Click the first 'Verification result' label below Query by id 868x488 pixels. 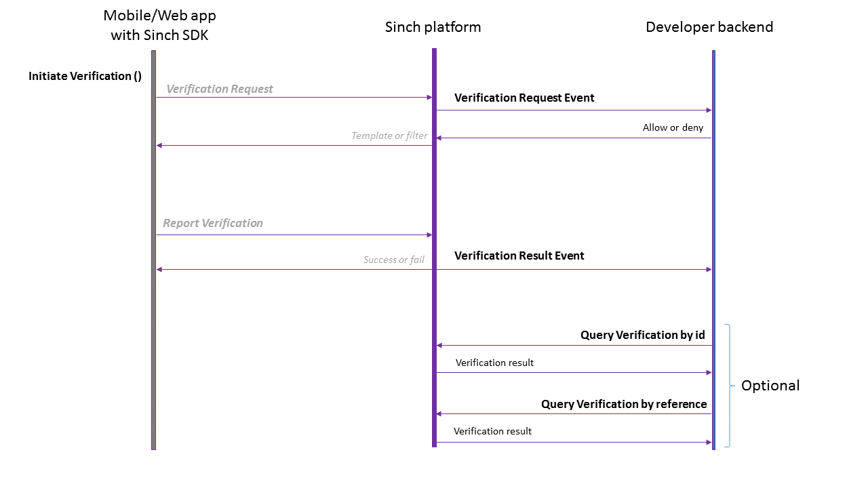tap(494, 363)
